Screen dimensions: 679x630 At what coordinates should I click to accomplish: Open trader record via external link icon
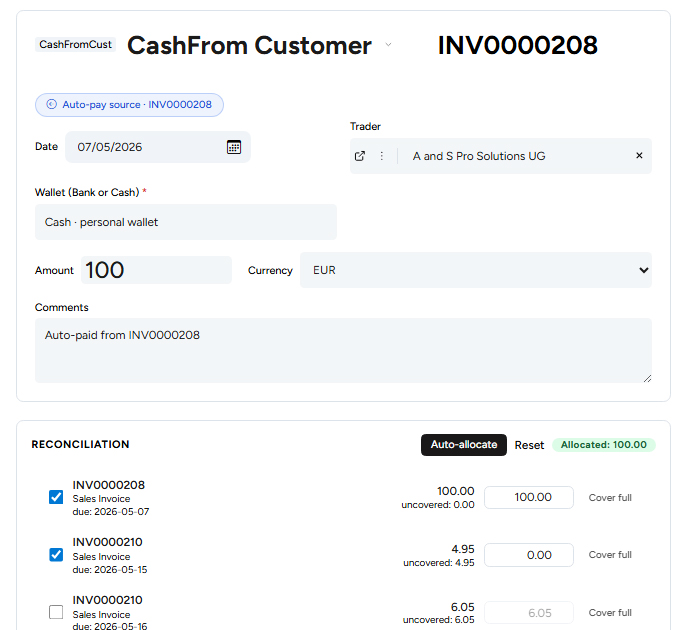point(360,156)
